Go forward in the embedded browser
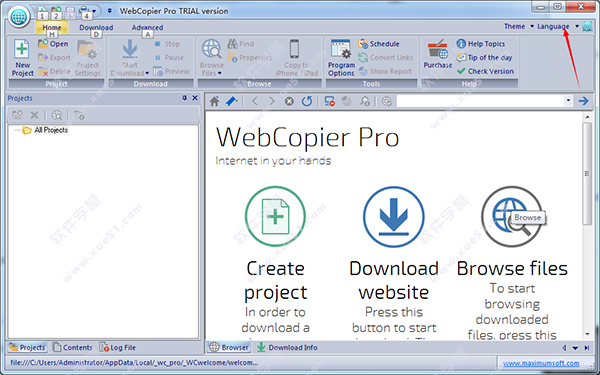This screenshot has width=600, height=375. (272, 101)
